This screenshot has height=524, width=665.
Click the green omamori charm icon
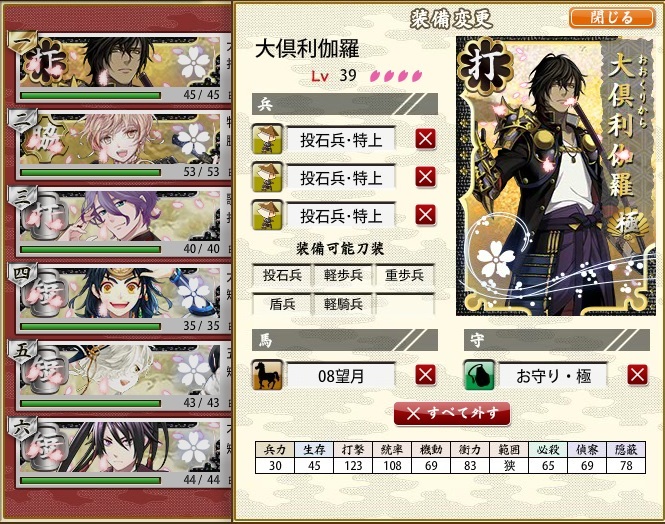coord(479,375)
